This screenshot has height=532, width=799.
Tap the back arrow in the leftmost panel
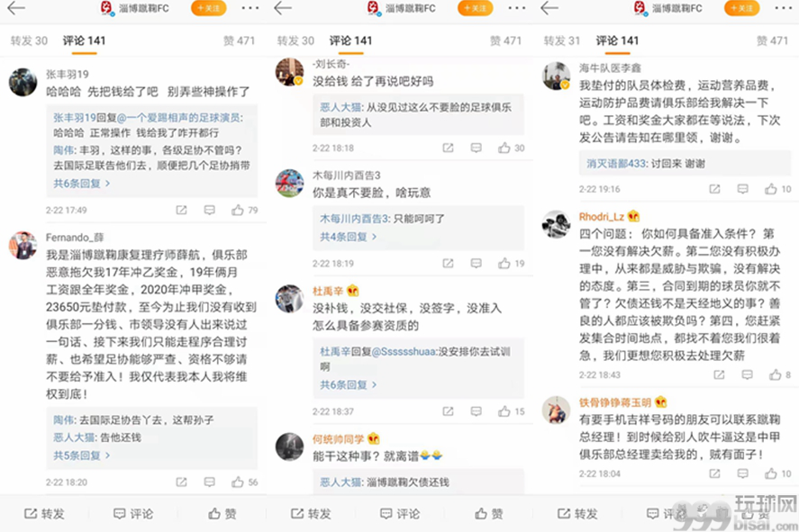(16, 8)
